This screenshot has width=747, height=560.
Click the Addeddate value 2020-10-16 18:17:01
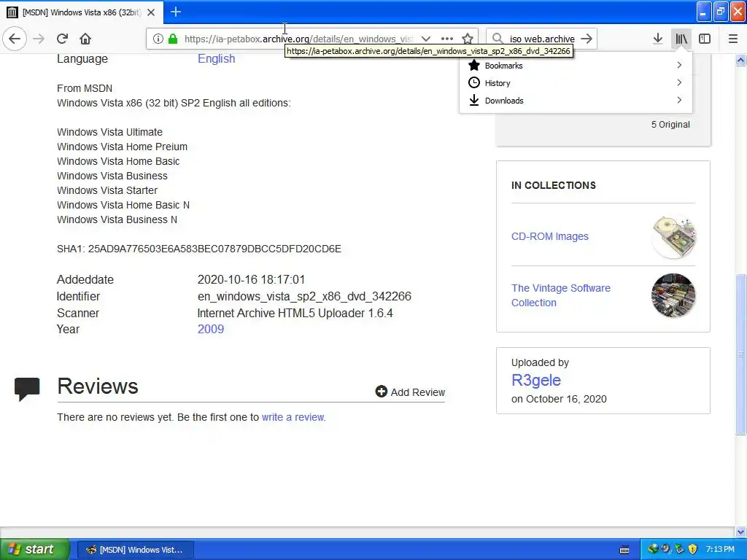click(251, 279)
